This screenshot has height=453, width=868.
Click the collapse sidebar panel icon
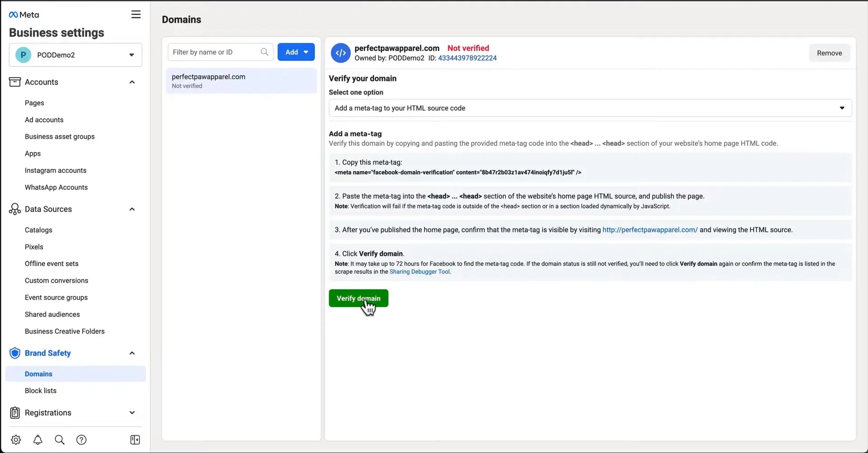point(135,440)
